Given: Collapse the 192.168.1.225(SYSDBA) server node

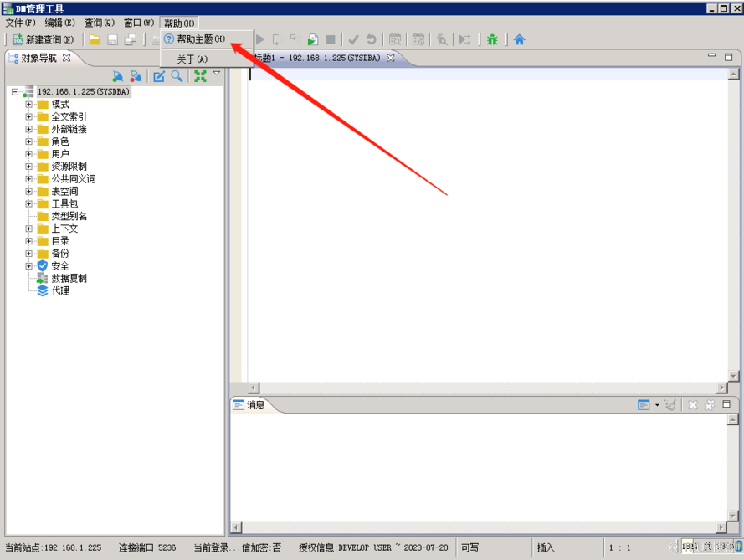Looking at the screenshot, I should tap(15, 91).
